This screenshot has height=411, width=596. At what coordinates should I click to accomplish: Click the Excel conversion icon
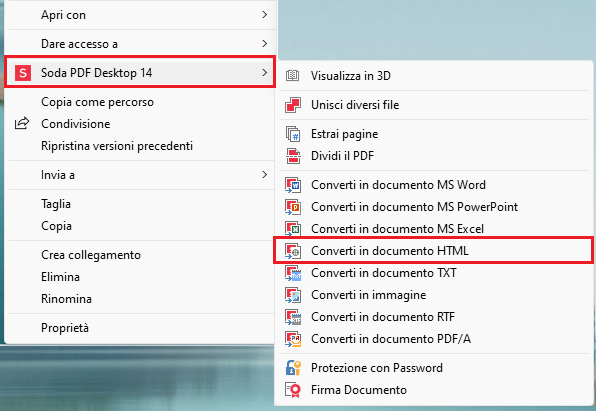pyautogui.click(x=293, y=229)
